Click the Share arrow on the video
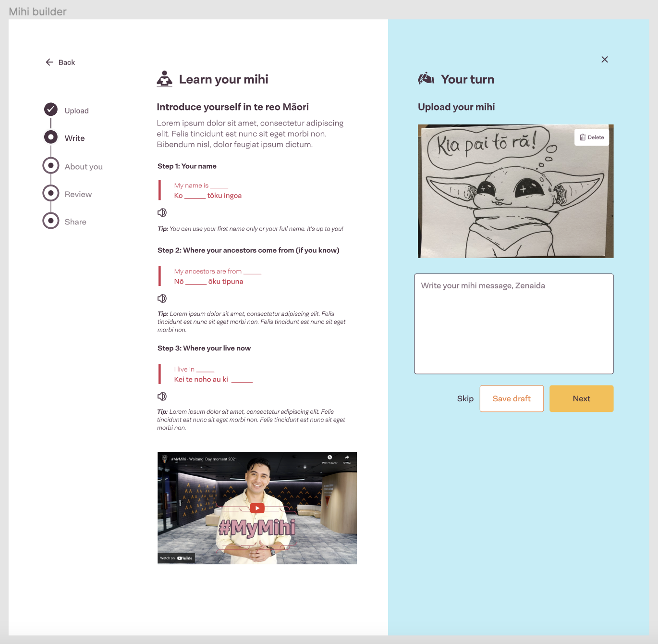The image size is (658, 644). click(x=347, y=459)
